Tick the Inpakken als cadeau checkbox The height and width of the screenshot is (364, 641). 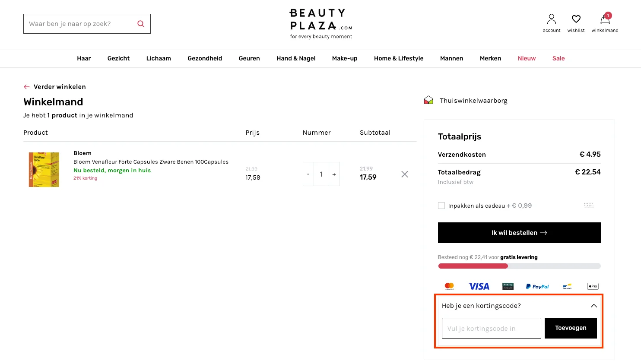coord(441,206)
